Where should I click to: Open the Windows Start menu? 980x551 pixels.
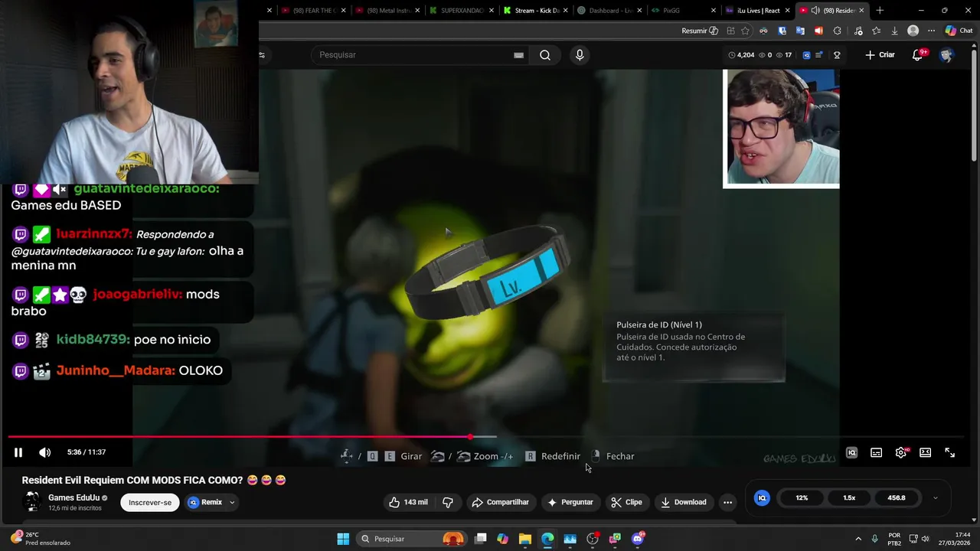(343, 539)
